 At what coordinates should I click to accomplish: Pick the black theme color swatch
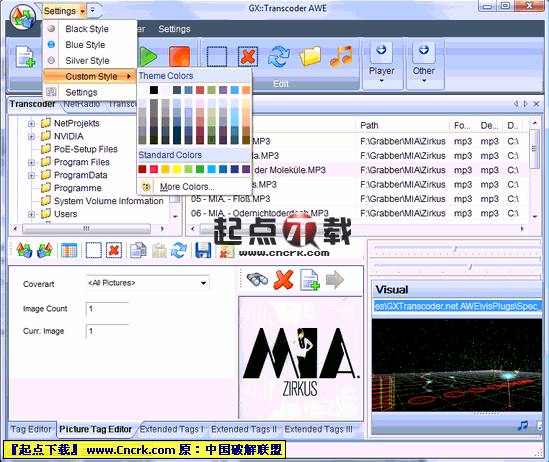pyautogui.click(x=154, y=90)
